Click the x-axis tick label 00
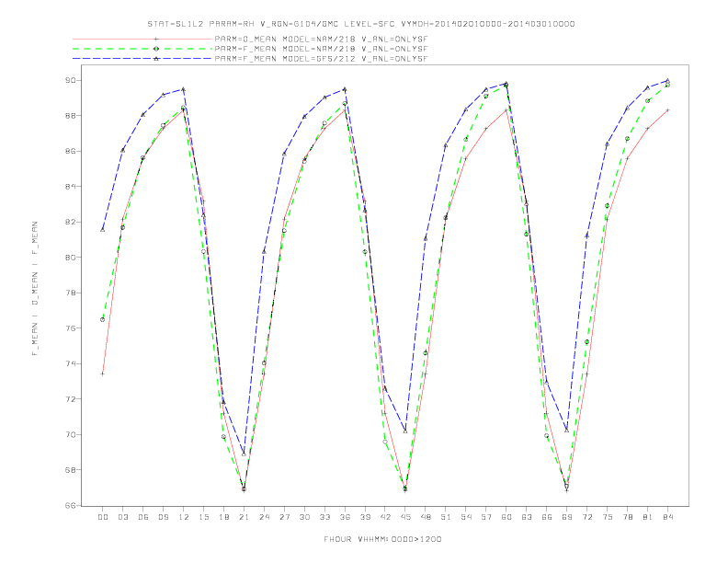 pyautogui.click(x=103, y=517)
